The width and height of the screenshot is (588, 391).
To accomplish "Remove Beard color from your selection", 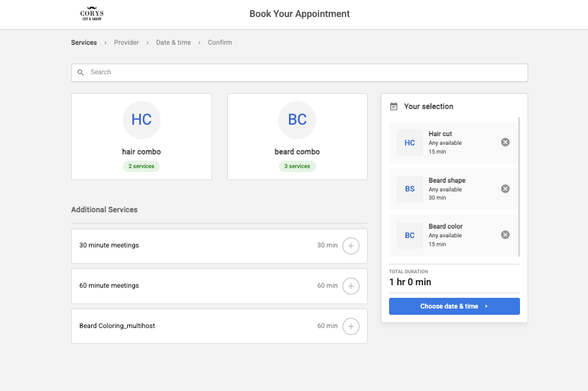I will [x=505, y=235].
